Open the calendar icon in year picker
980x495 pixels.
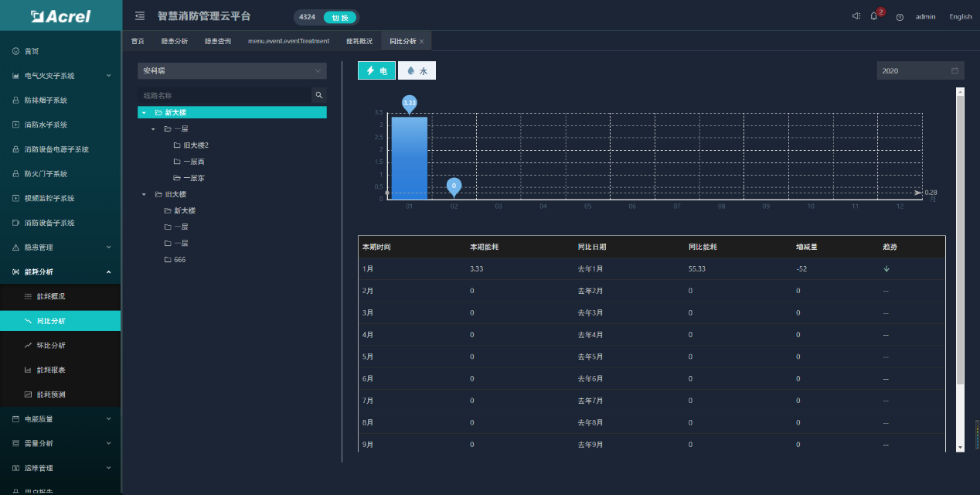954,71
